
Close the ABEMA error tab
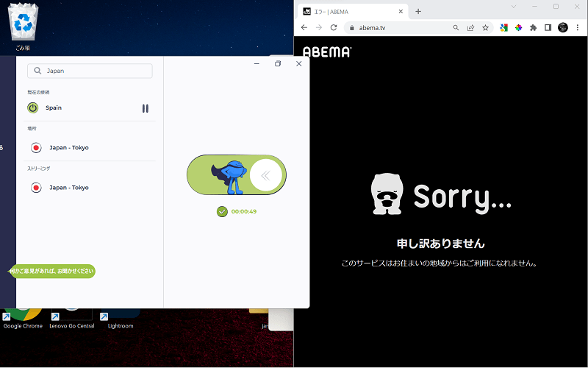click(x=401, y=12)
